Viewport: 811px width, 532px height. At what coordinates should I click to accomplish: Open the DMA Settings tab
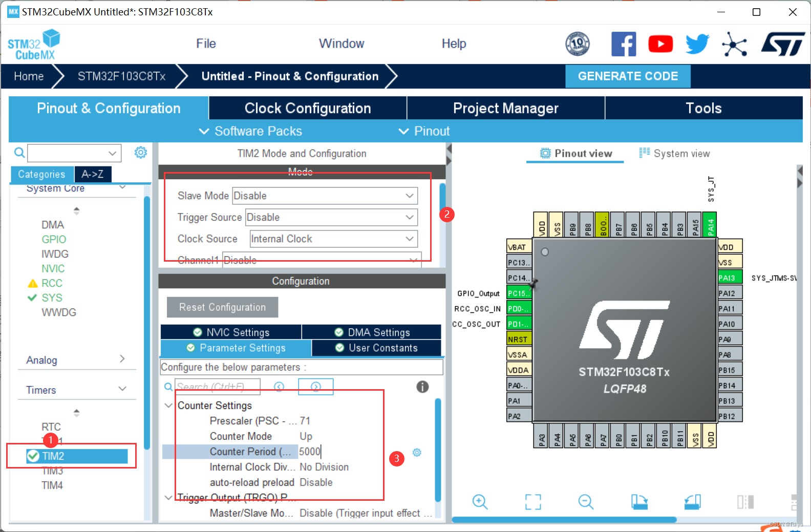click(372, 332)
